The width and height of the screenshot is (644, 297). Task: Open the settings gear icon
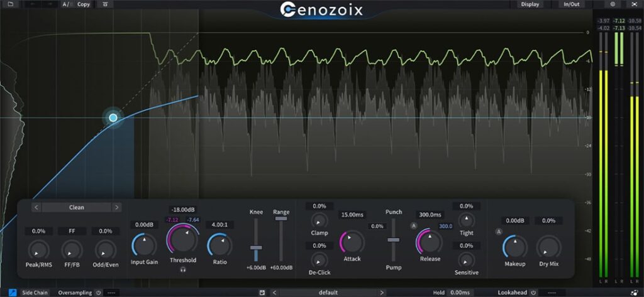(x=613, y=4)
